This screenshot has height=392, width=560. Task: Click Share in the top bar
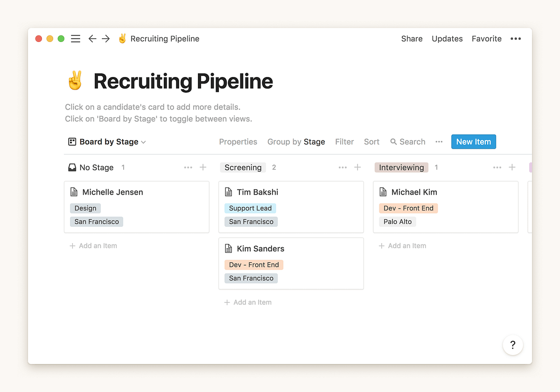[412, 39]
